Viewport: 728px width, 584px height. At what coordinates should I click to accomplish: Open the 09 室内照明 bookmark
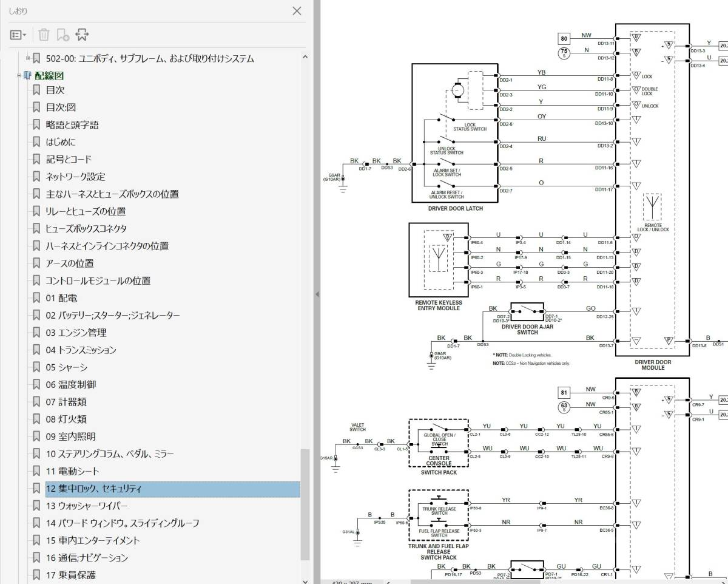pyautogui.click(x=70, y=436)
